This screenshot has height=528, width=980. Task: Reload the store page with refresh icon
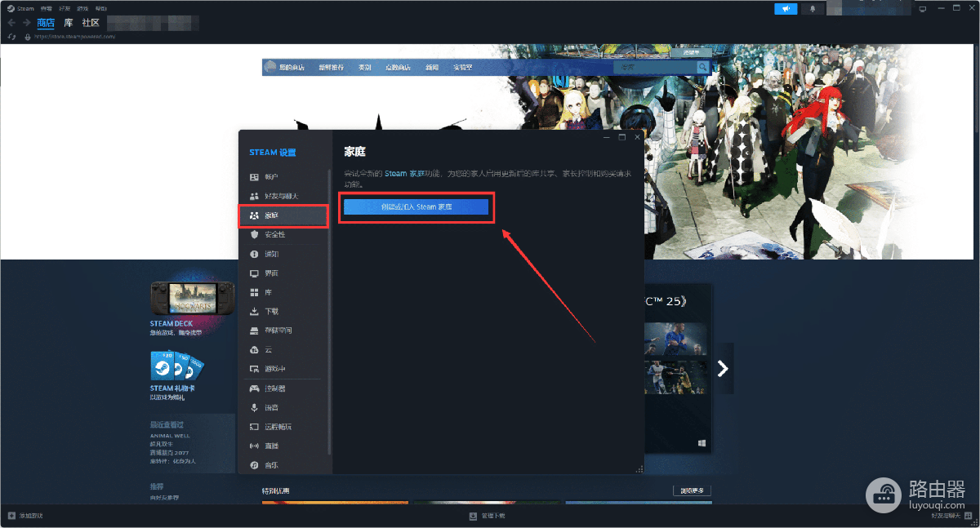point(11,38)
